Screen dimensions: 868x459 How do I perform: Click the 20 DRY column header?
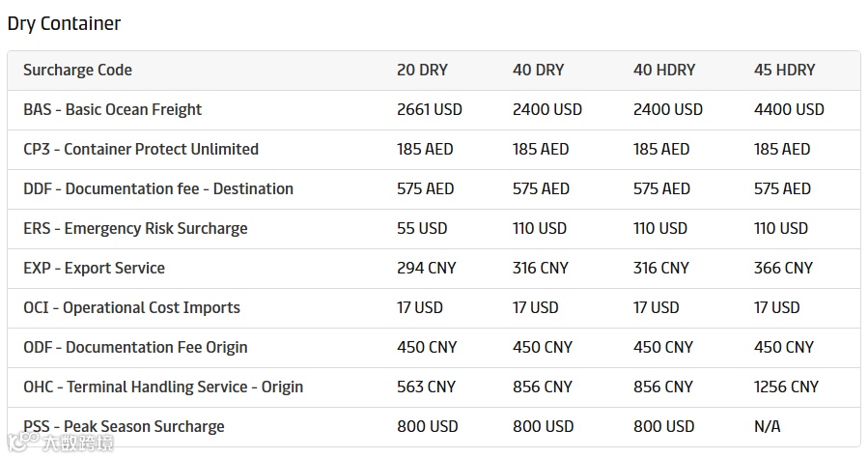pyautogui.click(x=422, y=70)
